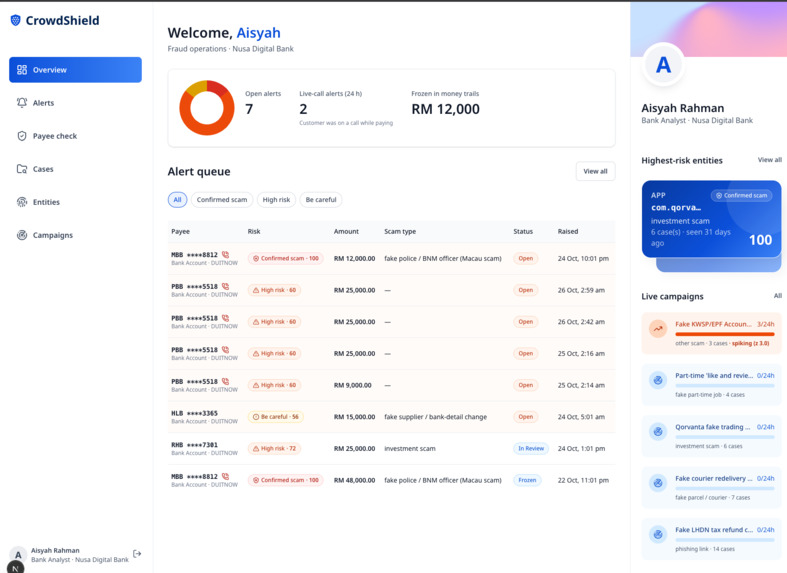787x573 pixels.
Task: Click the RM 48,000.00 amount cell
Action: (x=354, y=480)
